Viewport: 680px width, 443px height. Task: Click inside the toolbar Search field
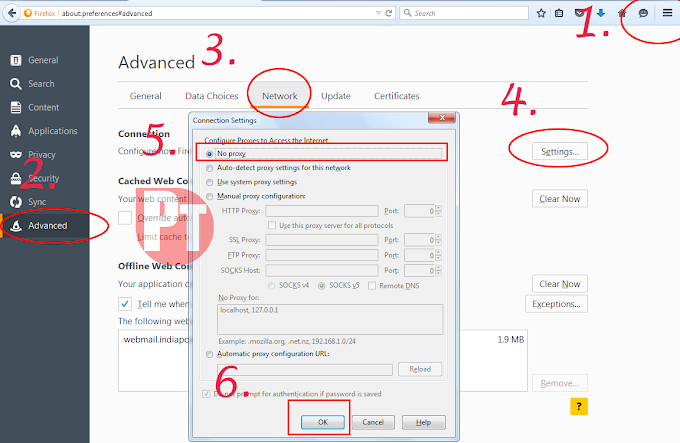464,13
